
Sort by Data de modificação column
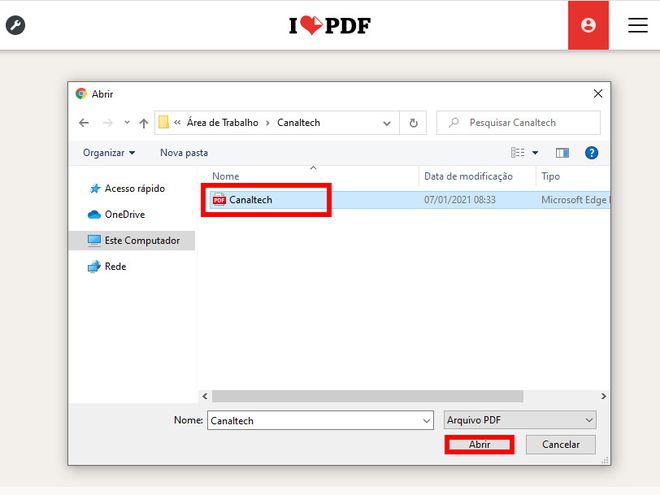pos(468,176)
